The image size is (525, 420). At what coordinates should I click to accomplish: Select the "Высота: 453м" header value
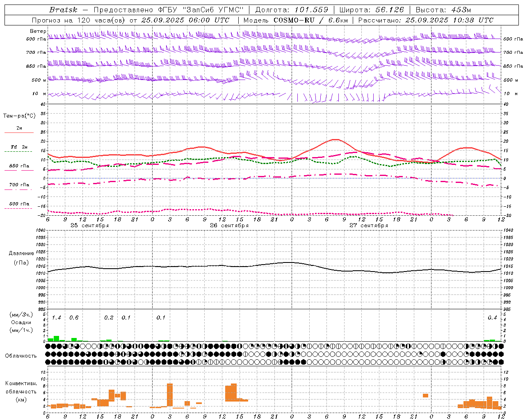(x=443, y=10)
